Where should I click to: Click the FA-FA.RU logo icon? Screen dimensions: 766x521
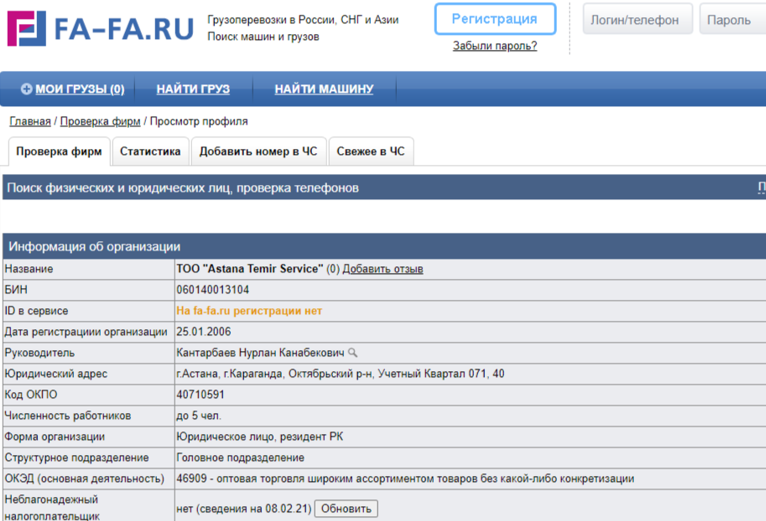(26, 28)
